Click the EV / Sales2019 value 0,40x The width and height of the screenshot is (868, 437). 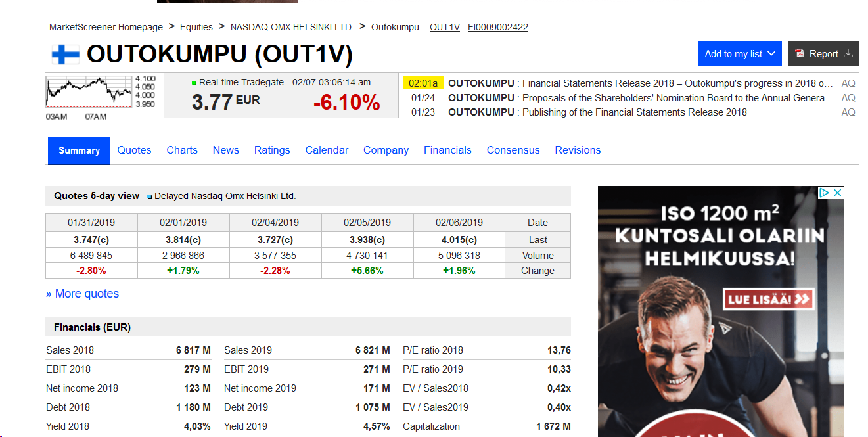(x=559, y=407)
